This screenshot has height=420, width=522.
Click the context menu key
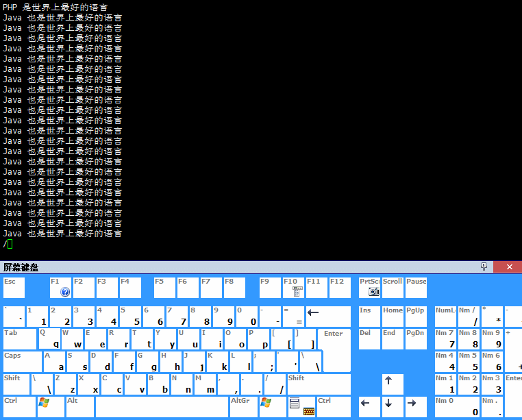tap(295, 403)
